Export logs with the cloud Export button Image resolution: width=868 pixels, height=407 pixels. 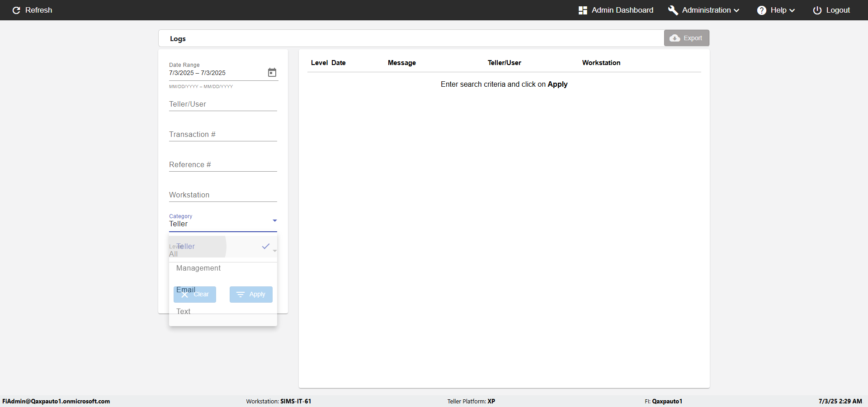[686, 38]
